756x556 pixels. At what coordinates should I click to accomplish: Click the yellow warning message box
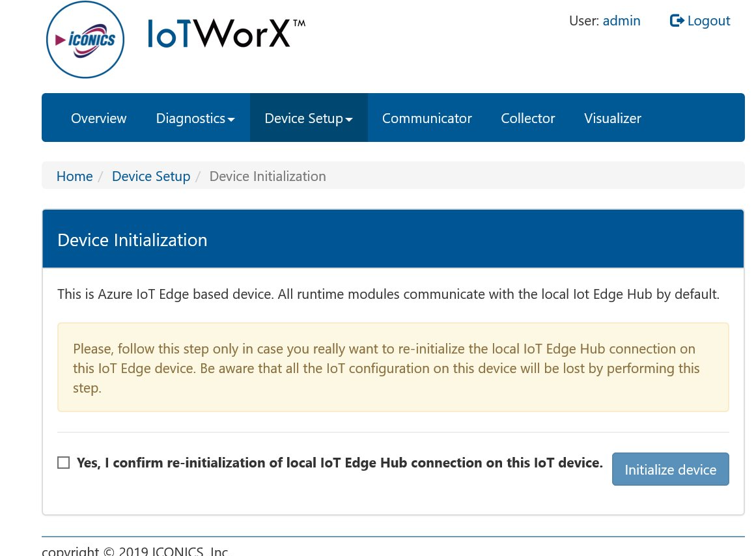tap(393, 368)
